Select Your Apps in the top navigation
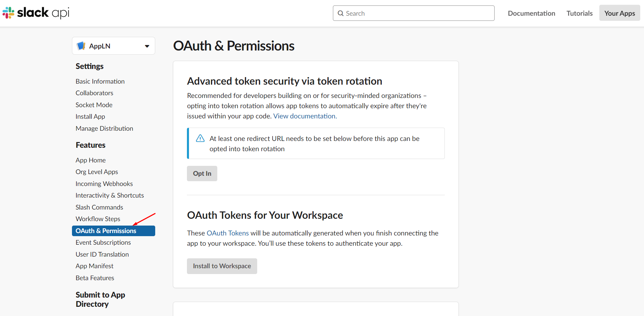Viewport: 644px width, 316px height. click(619, 13)
